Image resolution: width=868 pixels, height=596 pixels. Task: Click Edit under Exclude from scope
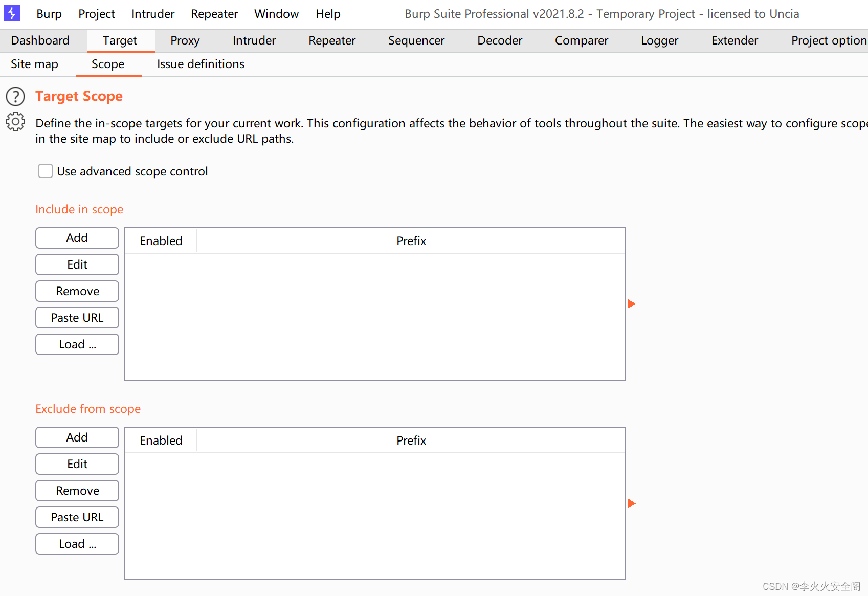coord(77,464)
